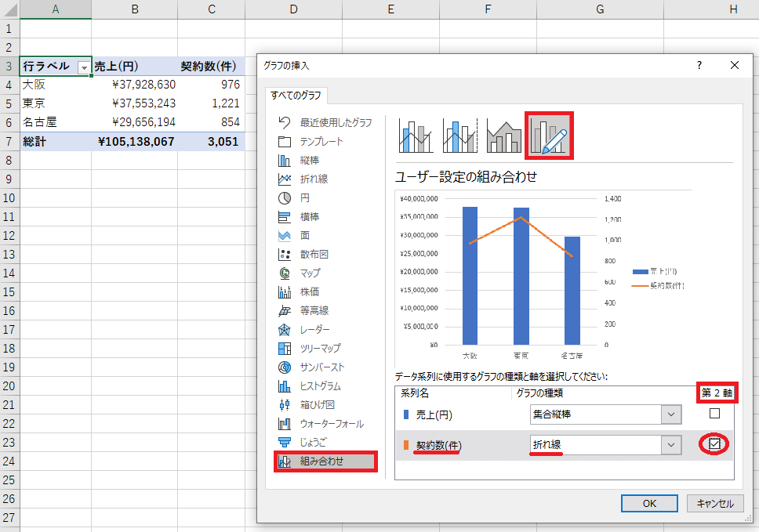Enable secondary axis for 売上(円) series
The image size is (759, 532).
pyautogui.click(x=714, y=414)
